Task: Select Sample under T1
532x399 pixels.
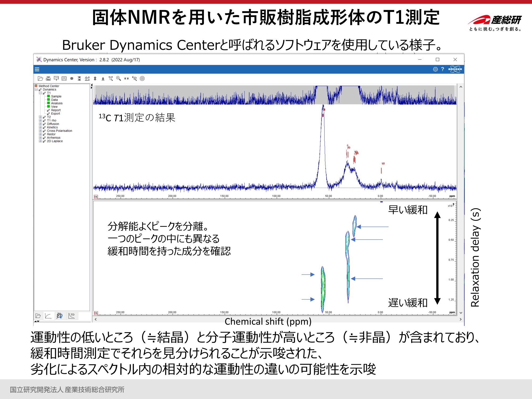Action: click(x=56, y=96)
